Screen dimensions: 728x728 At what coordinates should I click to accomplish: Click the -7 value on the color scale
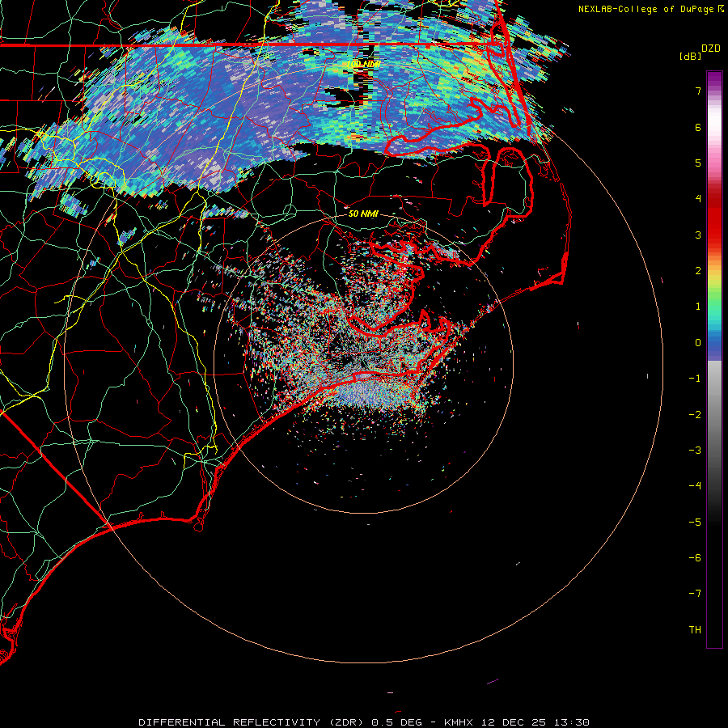pos(695,594)
